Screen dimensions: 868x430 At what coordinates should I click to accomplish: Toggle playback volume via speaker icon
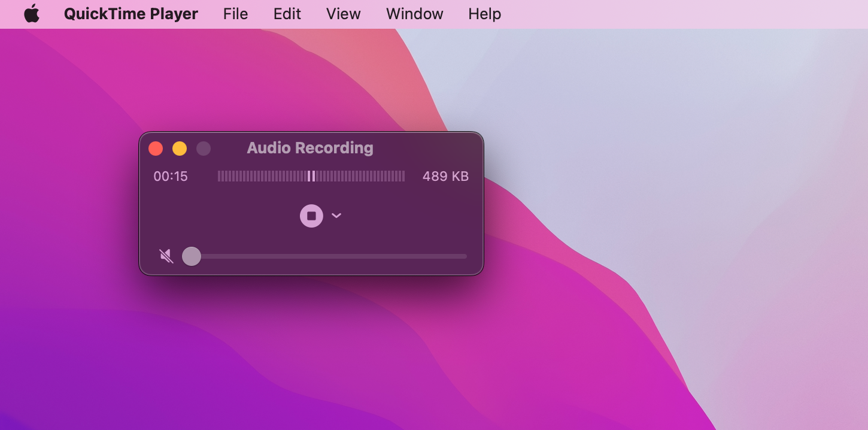click(x=166, y=256)
